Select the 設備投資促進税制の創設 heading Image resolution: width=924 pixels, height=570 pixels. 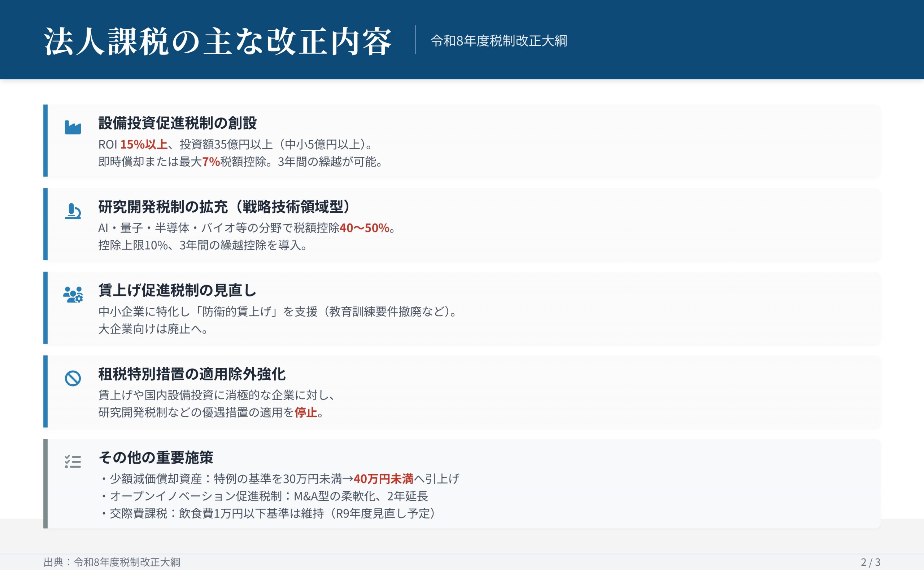click(x=177, y=123)
